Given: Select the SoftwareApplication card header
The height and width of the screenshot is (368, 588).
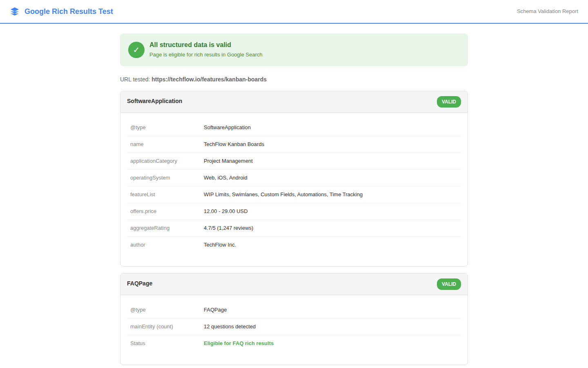Looking at the screenshot, I should coord(294,102).
